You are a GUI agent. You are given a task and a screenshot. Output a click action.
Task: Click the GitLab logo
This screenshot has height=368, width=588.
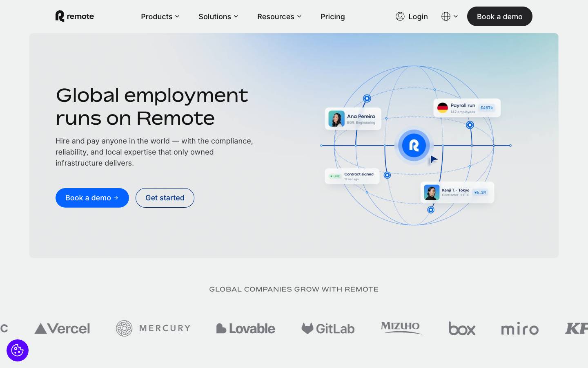coord(328,328)
